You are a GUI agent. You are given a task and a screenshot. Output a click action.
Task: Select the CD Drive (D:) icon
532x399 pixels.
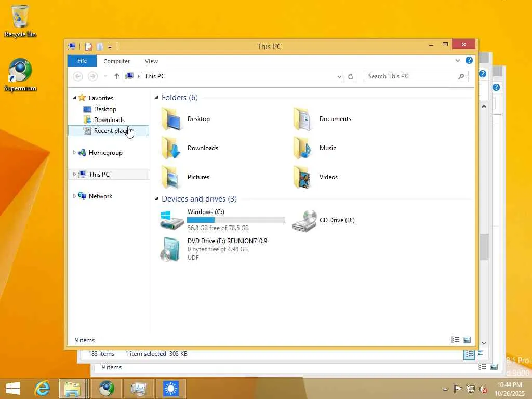pos(304,220)
